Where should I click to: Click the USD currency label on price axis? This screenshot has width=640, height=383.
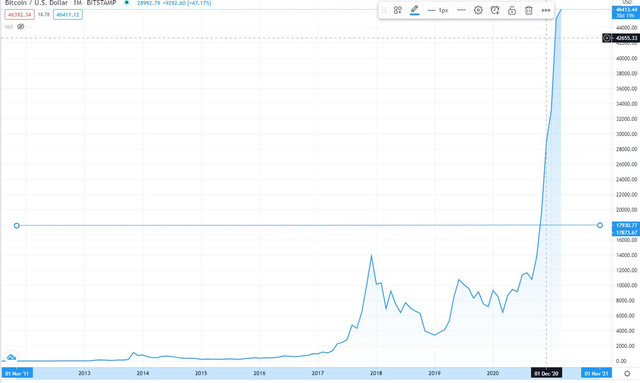click(x=627, y=2)
